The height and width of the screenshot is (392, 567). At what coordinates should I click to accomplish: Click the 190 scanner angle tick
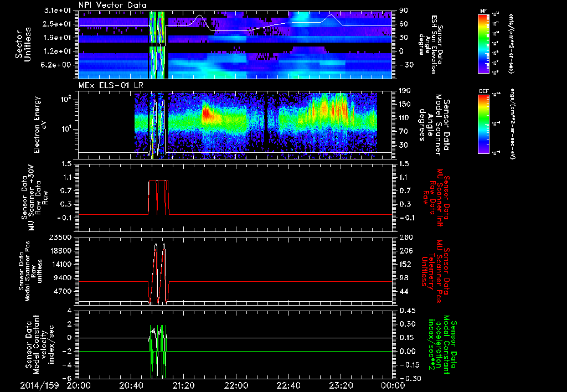(x=405, y=90)
